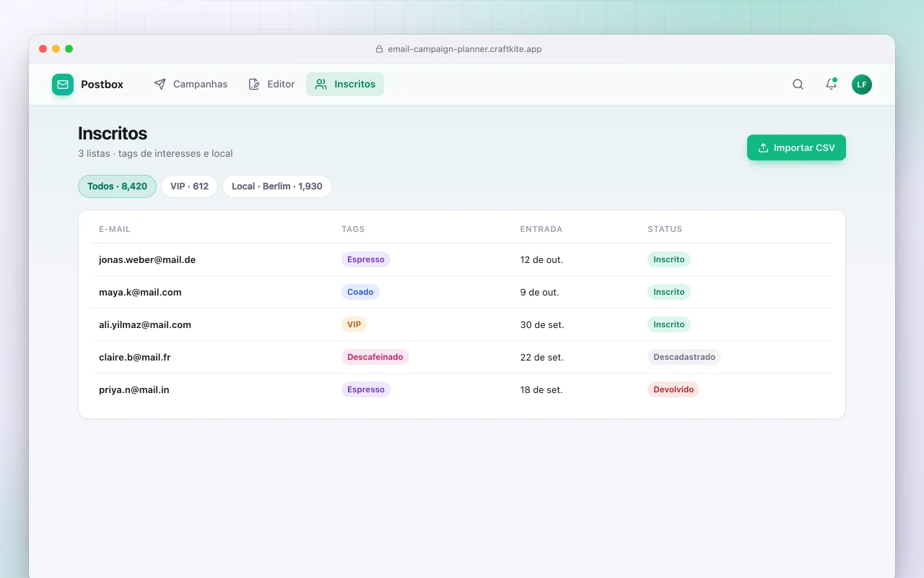
Task: Click the 18 de set. entry date
Action: pyautogui.click(x=541, y=389)
